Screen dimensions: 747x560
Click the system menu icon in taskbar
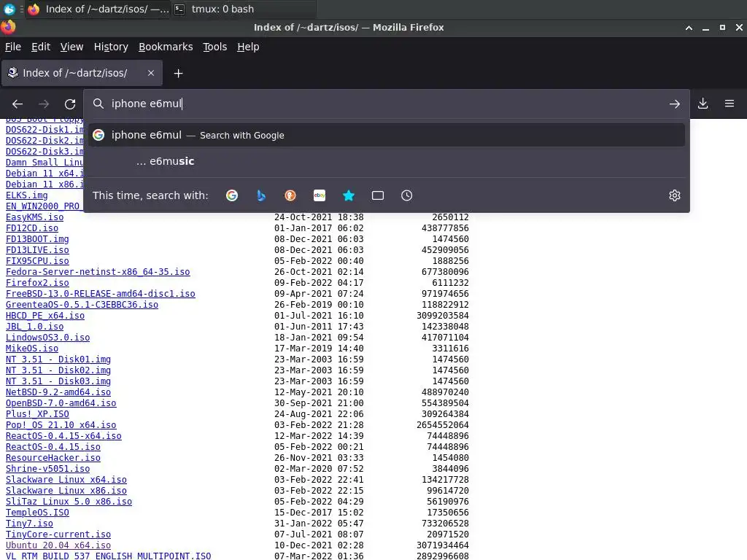pyautogui.click(x=9, y=9)
